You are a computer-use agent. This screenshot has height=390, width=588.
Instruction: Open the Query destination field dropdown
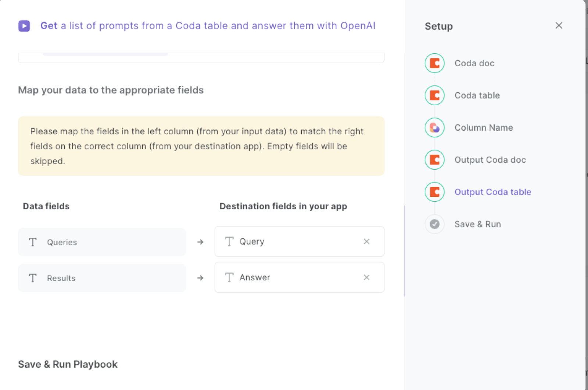click(x=300, y=241)
